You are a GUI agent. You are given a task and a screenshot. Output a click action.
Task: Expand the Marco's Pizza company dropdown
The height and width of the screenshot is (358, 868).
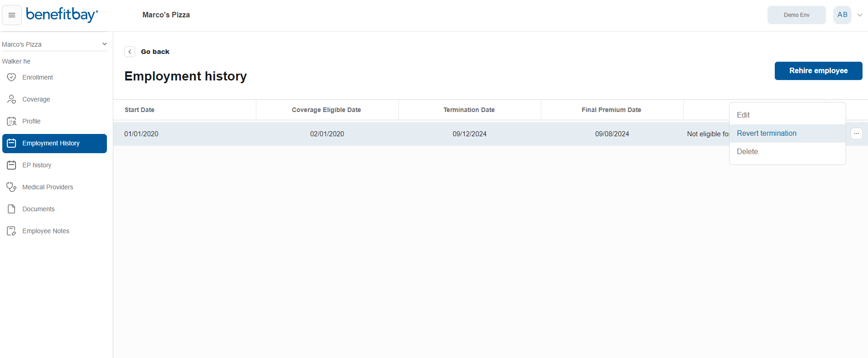click(x=104, y=44)
